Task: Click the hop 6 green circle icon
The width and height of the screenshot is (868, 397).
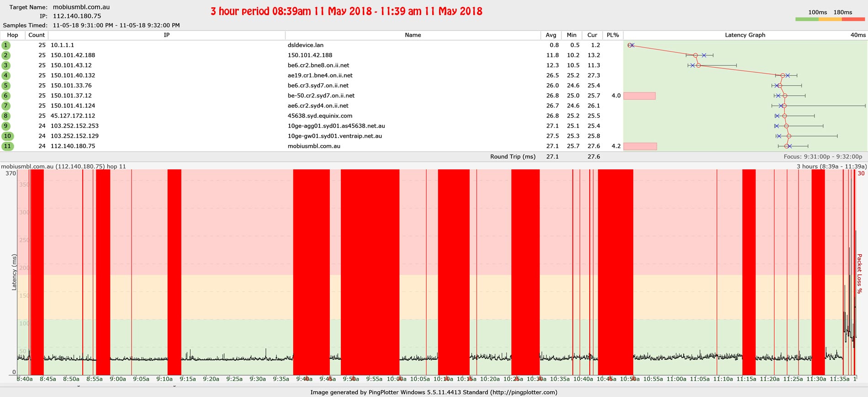Action: pyautogui.click(x=6, y=96)
